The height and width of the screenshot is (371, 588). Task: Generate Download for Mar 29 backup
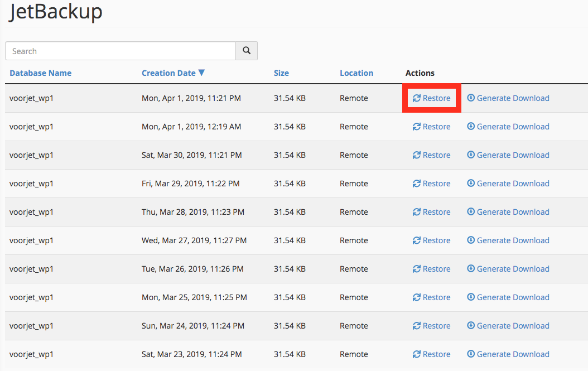(x=508, y=184)
